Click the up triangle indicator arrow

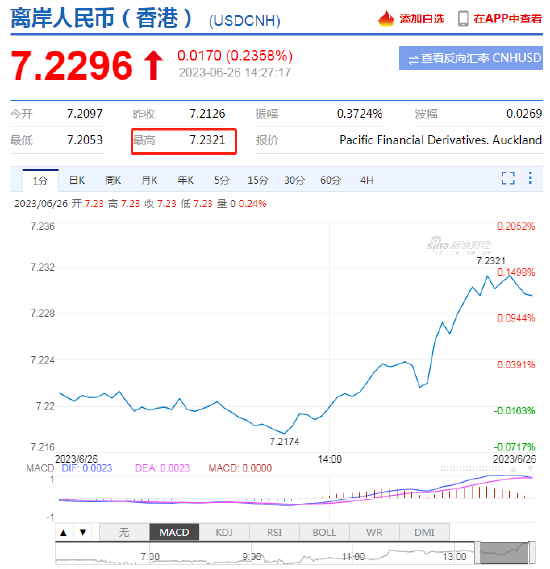point(63,532)
